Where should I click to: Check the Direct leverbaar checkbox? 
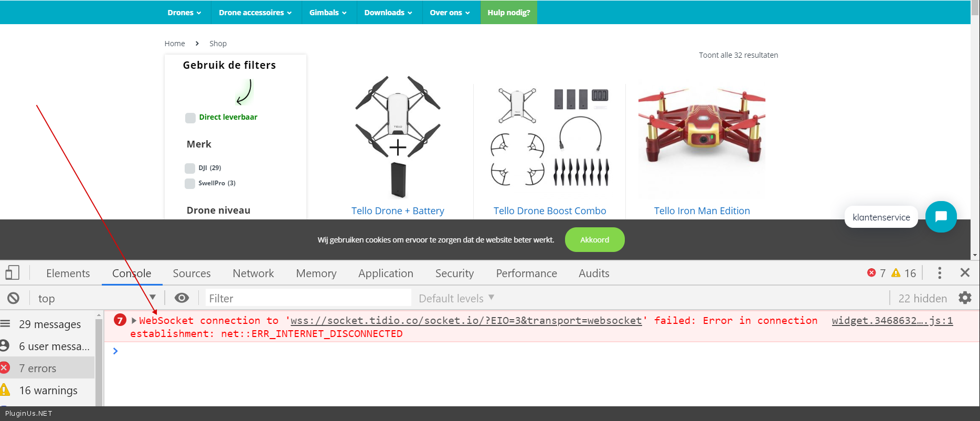tap(190, 118)
